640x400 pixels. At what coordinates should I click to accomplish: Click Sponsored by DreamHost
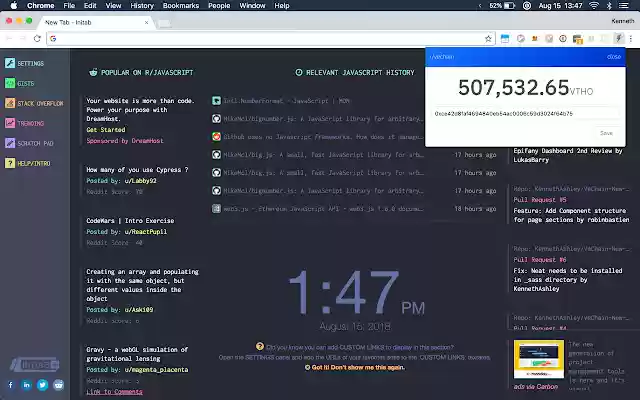(x=124, y=140)
